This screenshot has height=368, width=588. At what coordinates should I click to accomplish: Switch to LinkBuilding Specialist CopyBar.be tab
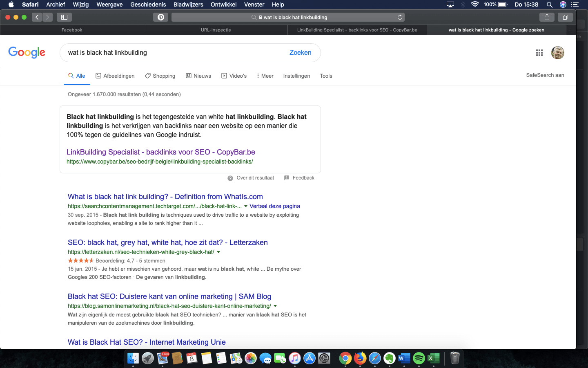pyautogui.click(x=357, y=30)
